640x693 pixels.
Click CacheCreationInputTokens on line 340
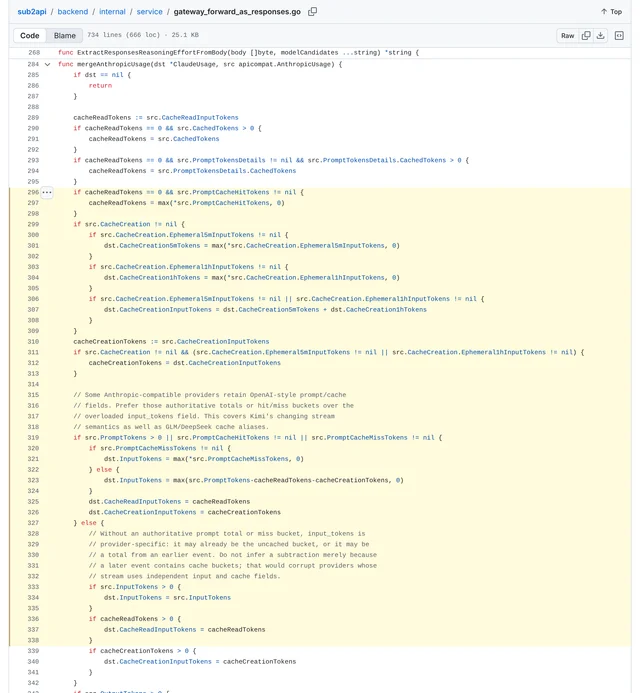click(x=165, y=662)
